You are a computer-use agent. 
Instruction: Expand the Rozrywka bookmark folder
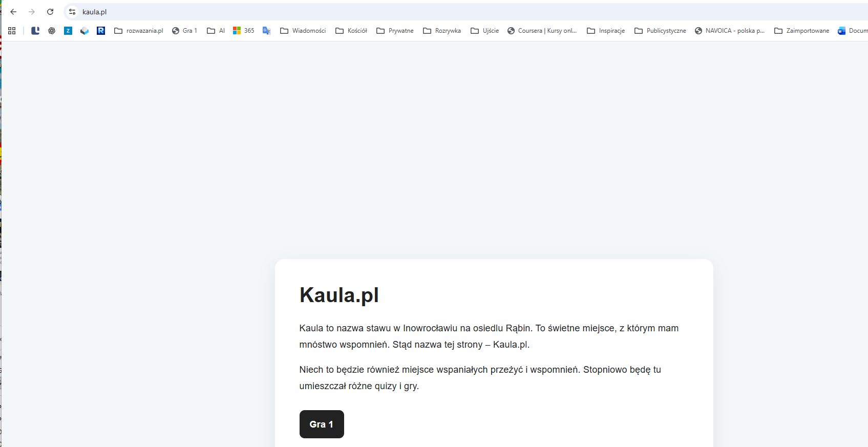point(441,31)
